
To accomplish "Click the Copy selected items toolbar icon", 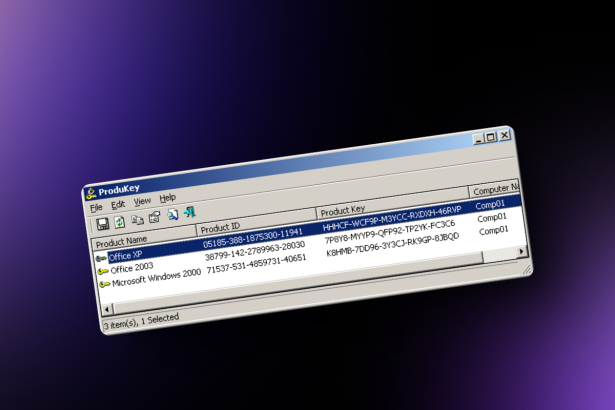I will click(137, 219).
